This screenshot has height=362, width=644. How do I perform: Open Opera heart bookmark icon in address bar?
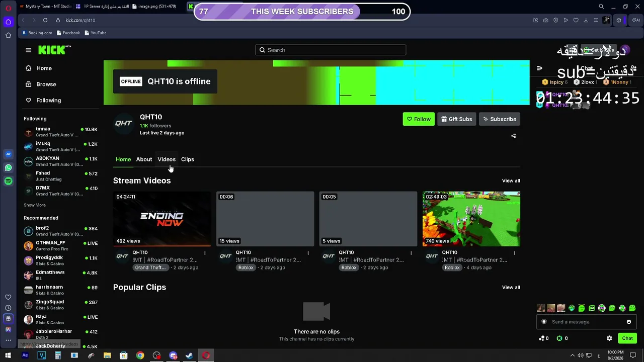pos(576,20)
